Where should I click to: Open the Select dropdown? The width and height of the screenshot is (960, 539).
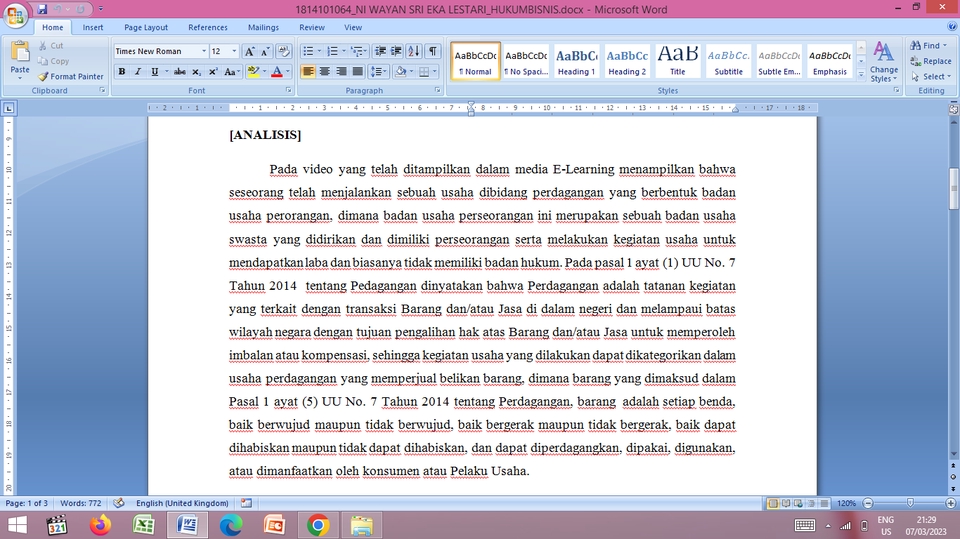point(931,77)
